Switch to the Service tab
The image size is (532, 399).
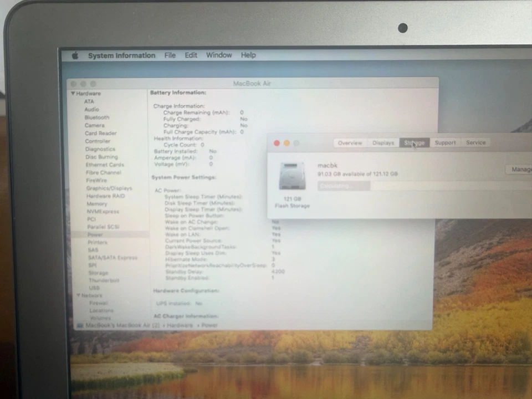[x=475, y=142]
